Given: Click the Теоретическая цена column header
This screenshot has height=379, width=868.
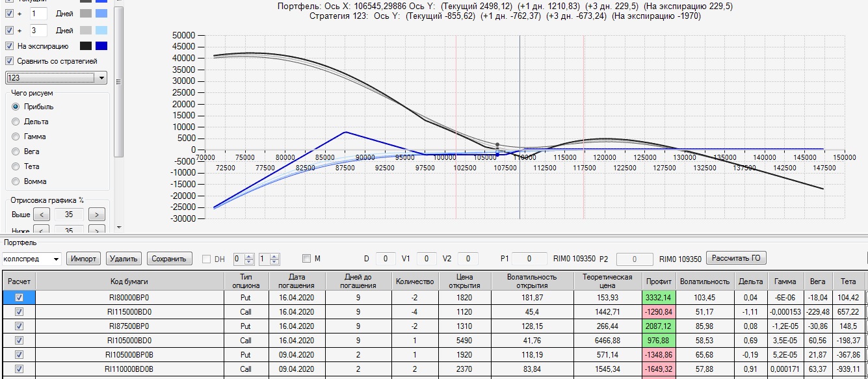Looking at the screenshot, I should (607, 281).
